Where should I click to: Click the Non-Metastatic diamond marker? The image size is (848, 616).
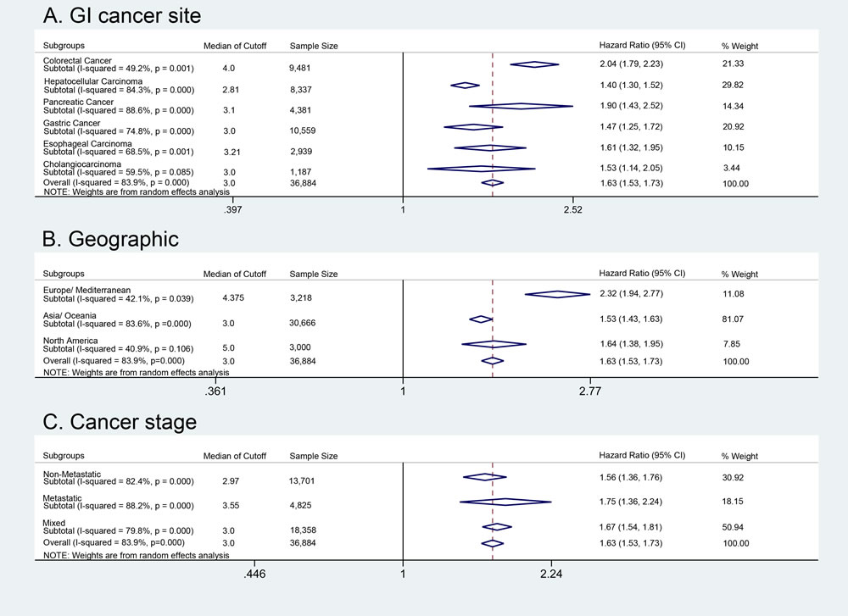pyautogui.click(x=484, y=477)
